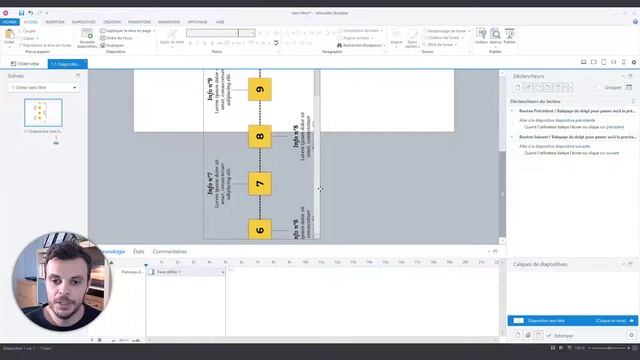Click the Lecteur icon in ribbon
This screenshot has height=360, width=640.
tap(481, 36)
